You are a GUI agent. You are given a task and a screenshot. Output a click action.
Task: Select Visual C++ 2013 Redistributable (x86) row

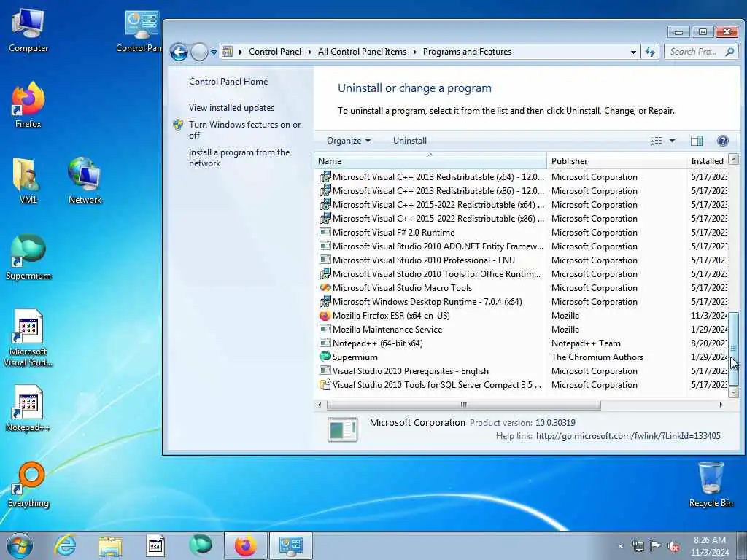point(521,191)
